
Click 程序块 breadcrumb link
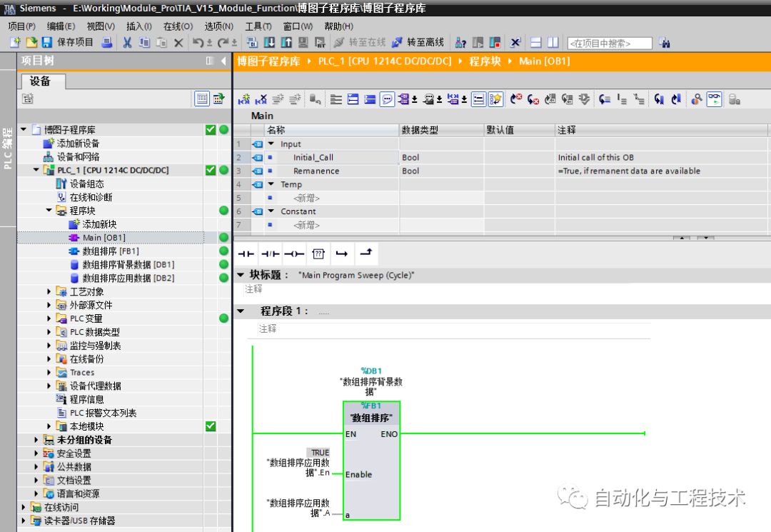point(485,61)
